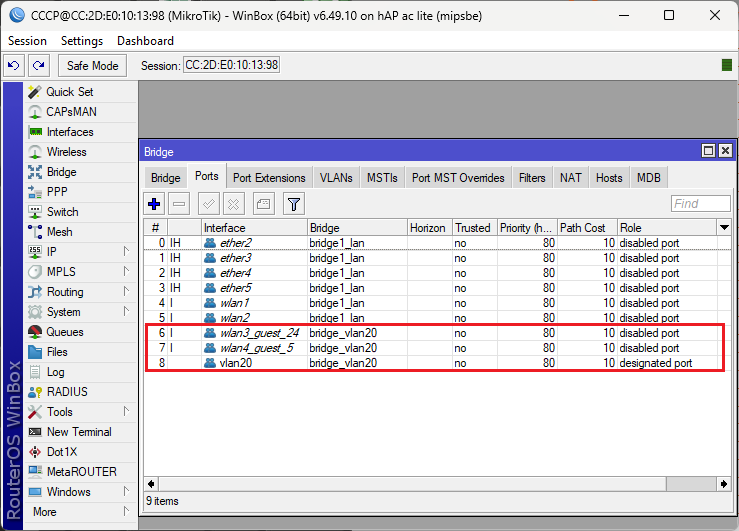Select the wlan4_guest_5 port row

(437, 348)
